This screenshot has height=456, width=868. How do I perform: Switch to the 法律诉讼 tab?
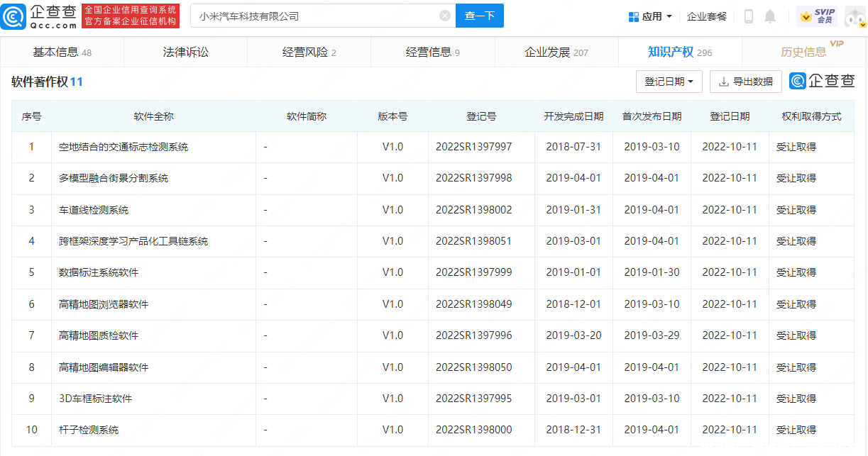point(186,52)
